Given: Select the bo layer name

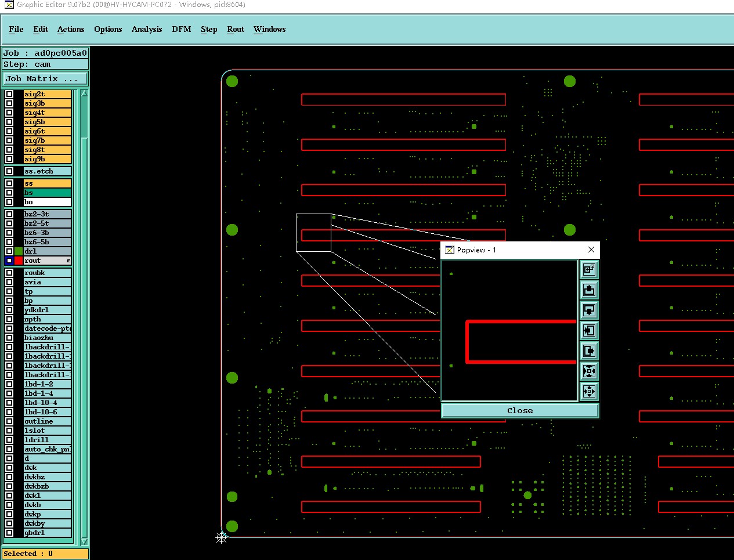Looking at the screenshot, I should (x=47, y=202).
